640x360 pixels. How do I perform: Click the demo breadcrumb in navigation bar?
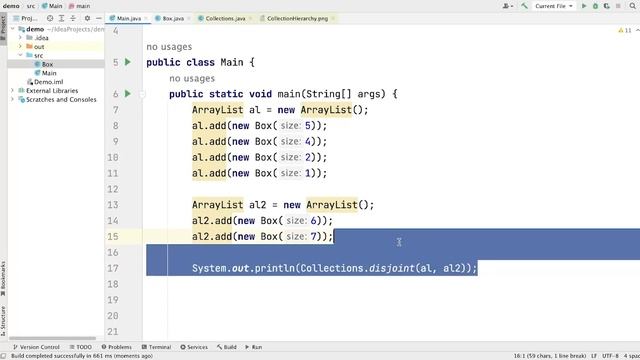coord(11,6)
